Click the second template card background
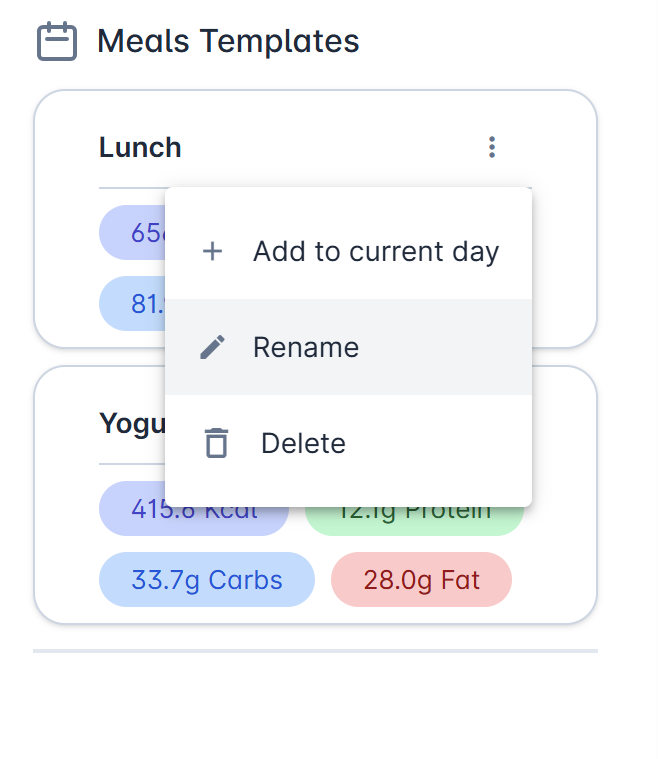 pyautogui.click(x=564, y=557)
